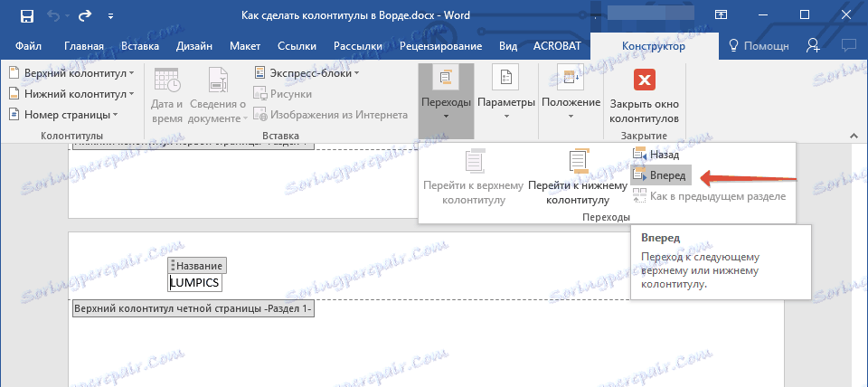Click the Рисунки button

click(283, 94)
